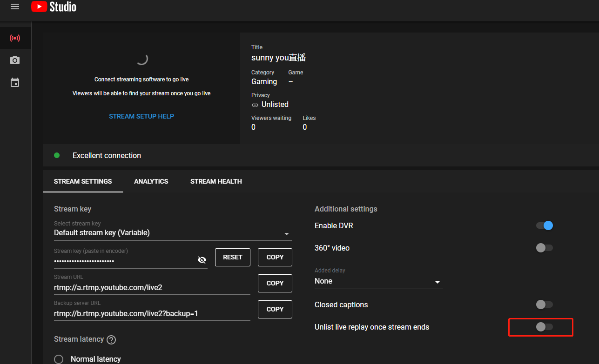Open the Stream Health tab
The width and height of the screenshot is (599, 364).
(216, 181)
